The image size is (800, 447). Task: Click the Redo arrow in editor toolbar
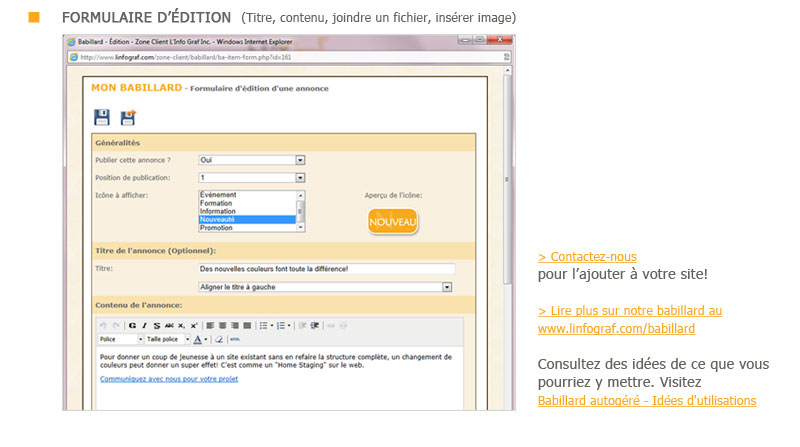116,326
